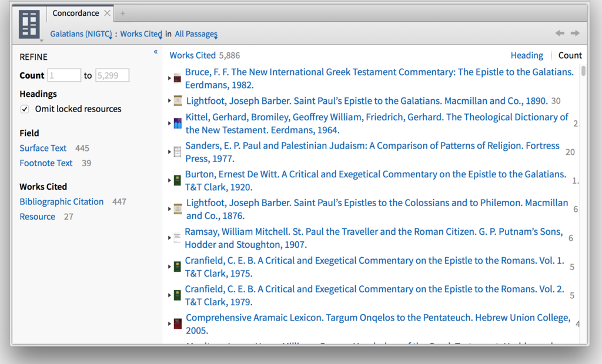Click the Bruce NIGTC Galatians book cover icon

click(x=178, y=78)
